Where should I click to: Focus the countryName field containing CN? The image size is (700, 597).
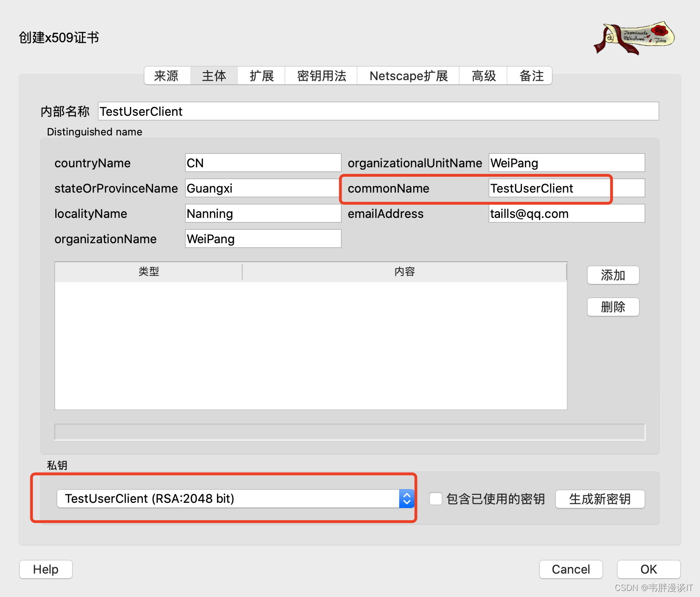pos(263,163)
